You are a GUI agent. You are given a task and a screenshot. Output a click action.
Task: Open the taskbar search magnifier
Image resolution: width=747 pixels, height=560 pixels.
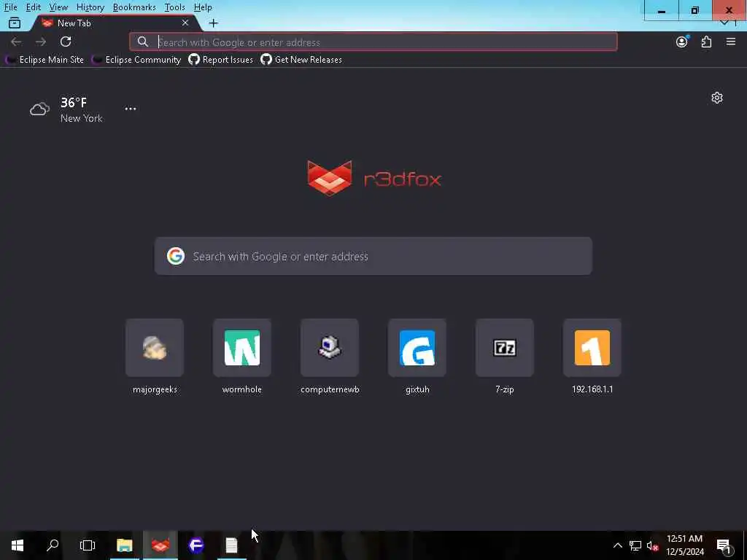click(53, 545)
